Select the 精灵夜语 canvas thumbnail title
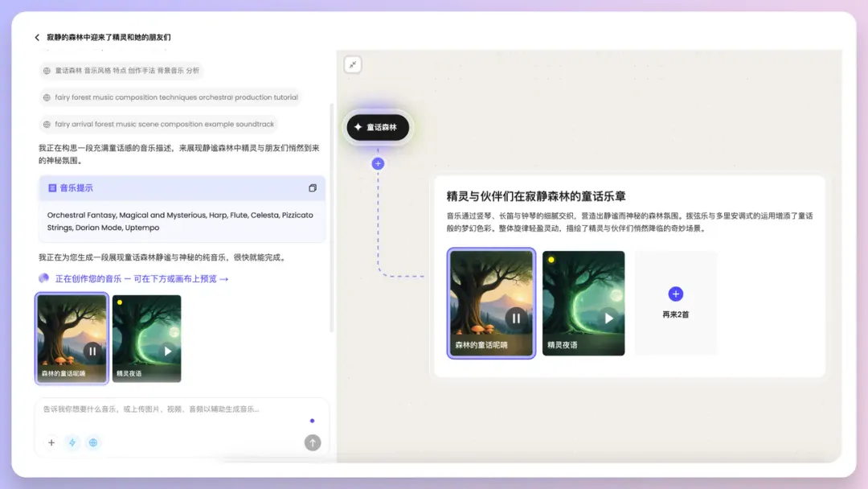868x489 pixels. click(562, 345)
